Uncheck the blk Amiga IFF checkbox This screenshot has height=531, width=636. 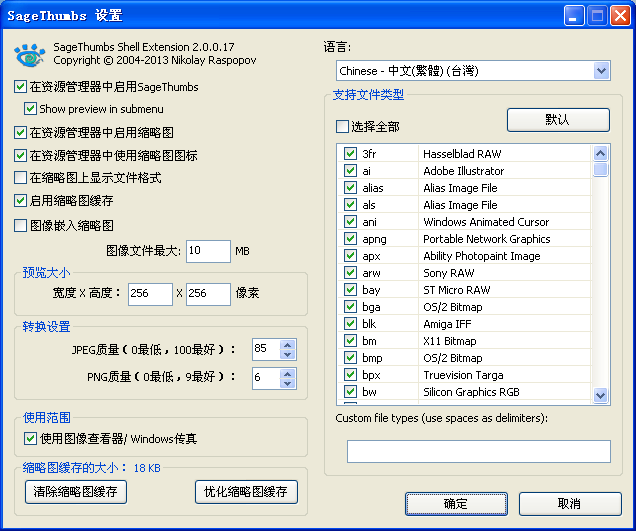(350, 324)
